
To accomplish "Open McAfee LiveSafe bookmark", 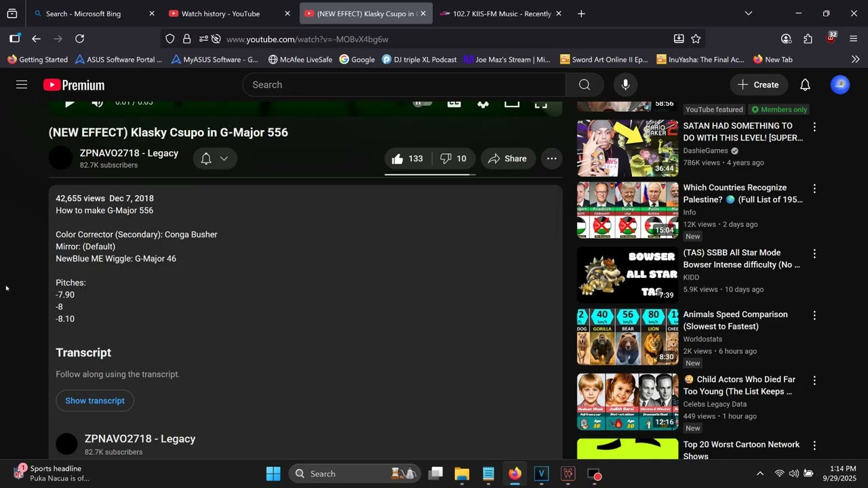I will pos(300,60).
